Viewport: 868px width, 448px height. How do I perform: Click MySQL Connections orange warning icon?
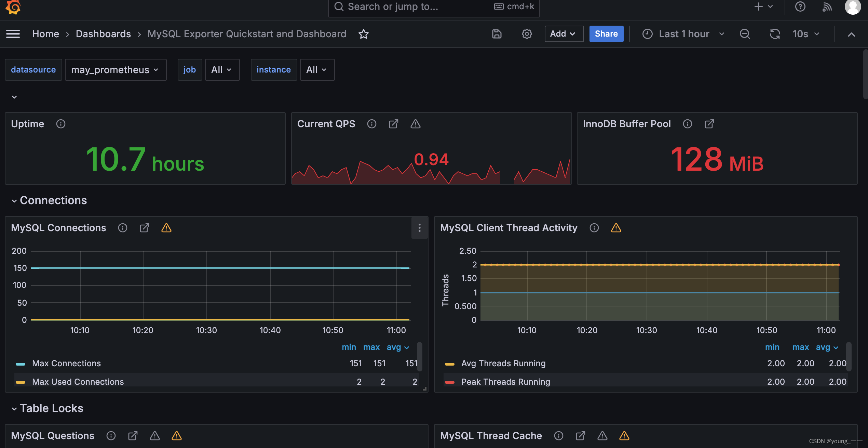point(166,228)
